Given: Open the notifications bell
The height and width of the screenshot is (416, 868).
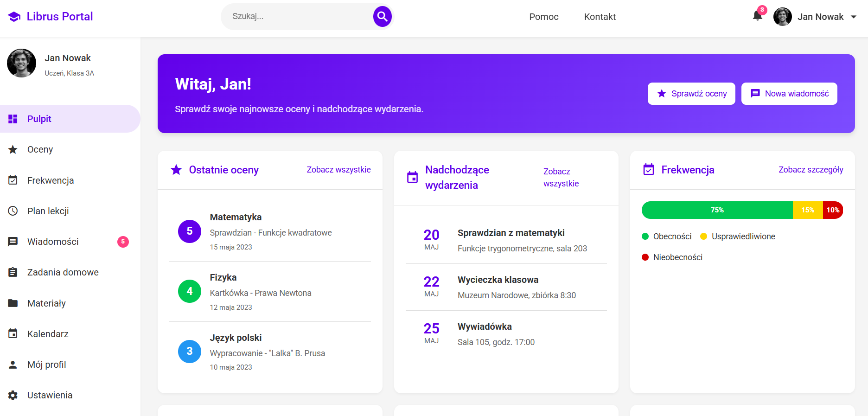Looking at the screenshot, I should click(x=757, y=16).
